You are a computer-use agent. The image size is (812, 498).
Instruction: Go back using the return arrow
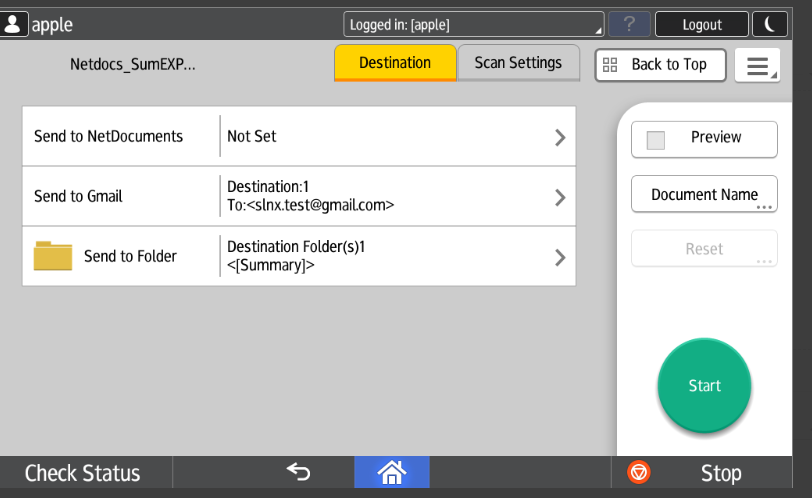298,472
